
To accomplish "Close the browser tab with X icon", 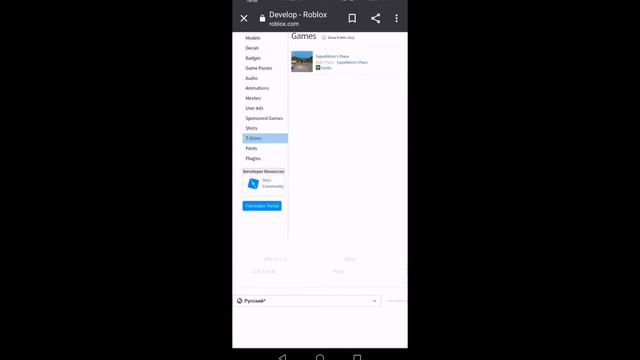I will (244, 18).
